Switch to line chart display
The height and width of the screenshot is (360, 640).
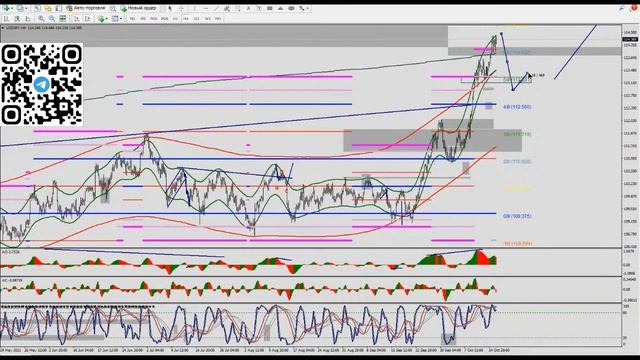point(28,18)
